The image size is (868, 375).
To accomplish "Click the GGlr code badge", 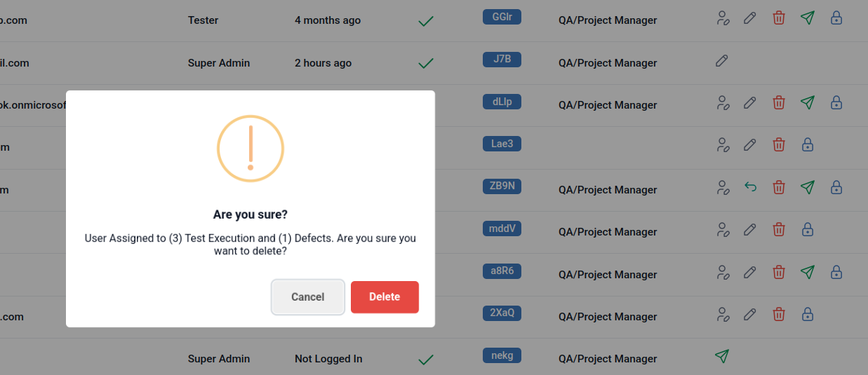I will point(502,18).
